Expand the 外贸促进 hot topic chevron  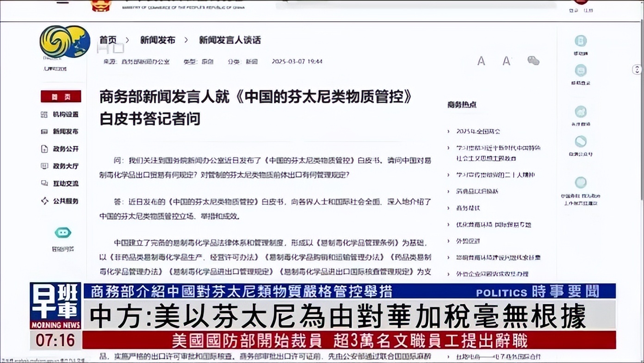pos(448,241)
